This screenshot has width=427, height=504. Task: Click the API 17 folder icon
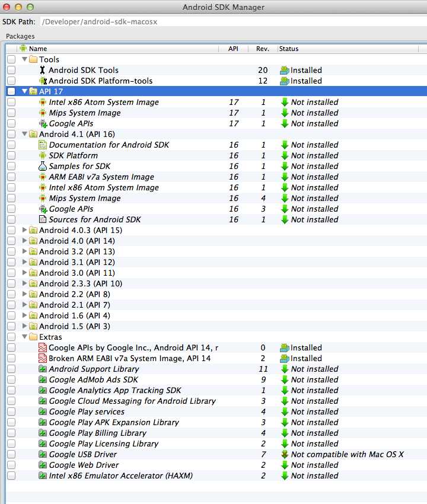(33, 91)
